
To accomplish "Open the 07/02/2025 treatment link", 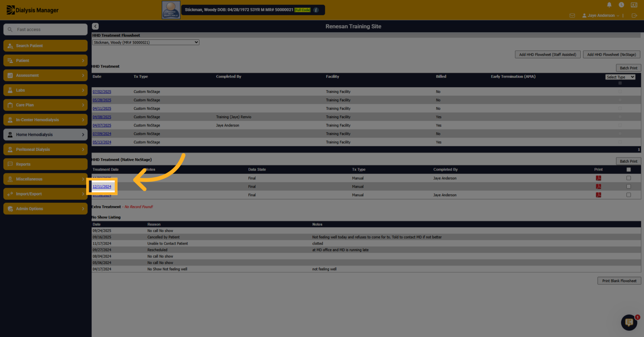I will (102, 92).
